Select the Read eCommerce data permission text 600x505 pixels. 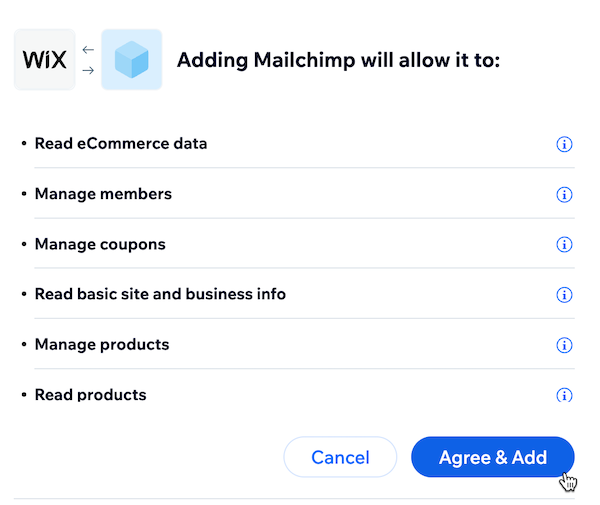[121, 144]
